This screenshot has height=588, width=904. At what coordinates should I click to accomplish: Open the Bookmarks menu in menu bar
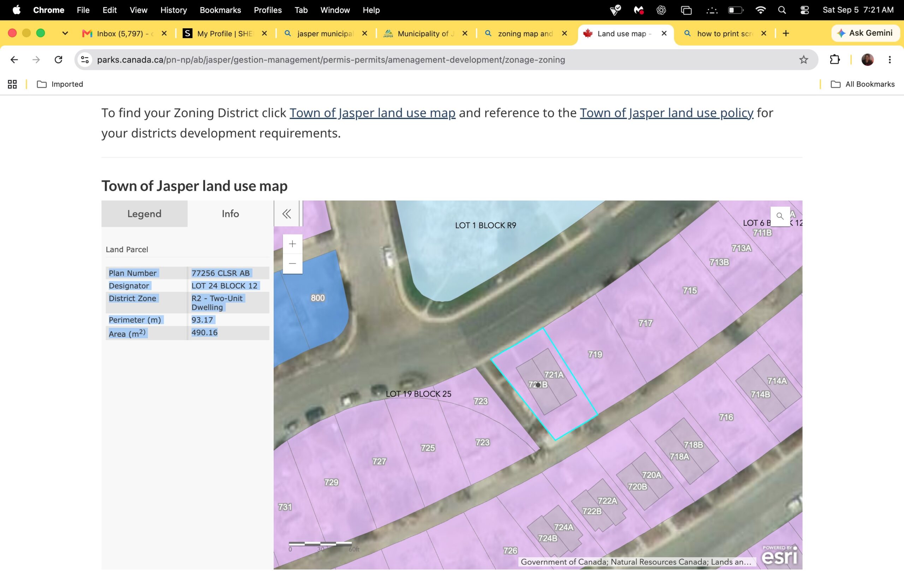(x=220, y=10)
